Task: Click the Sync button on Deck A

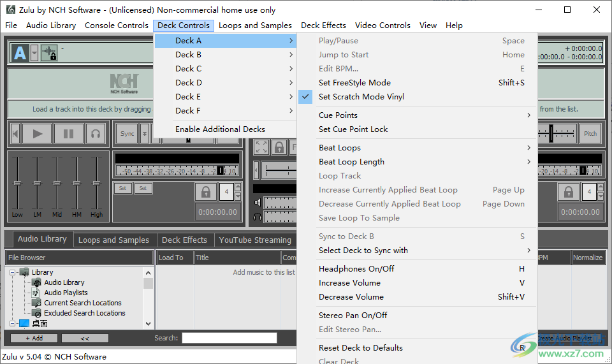Action: click(127, 134)
